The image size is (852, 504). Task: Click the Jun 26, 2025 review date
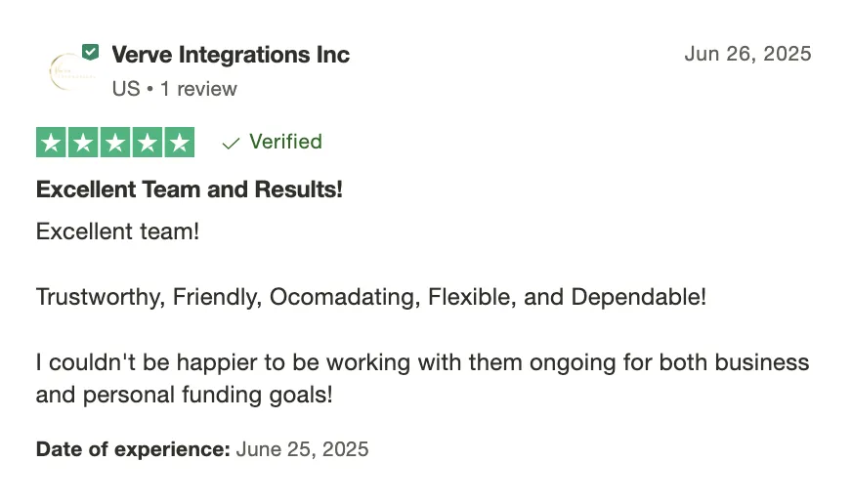[x=747, y=54]
